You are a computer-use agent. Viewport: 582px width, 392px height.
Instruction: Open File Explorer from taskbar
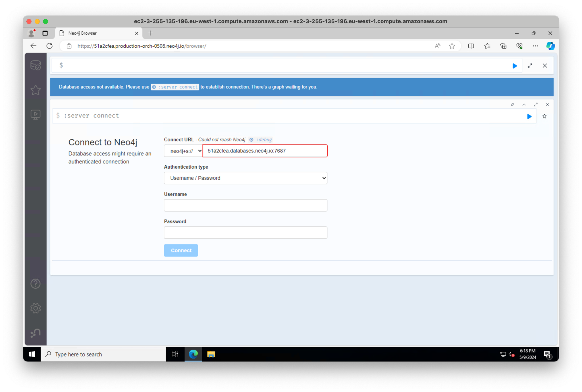coord(211,354)
